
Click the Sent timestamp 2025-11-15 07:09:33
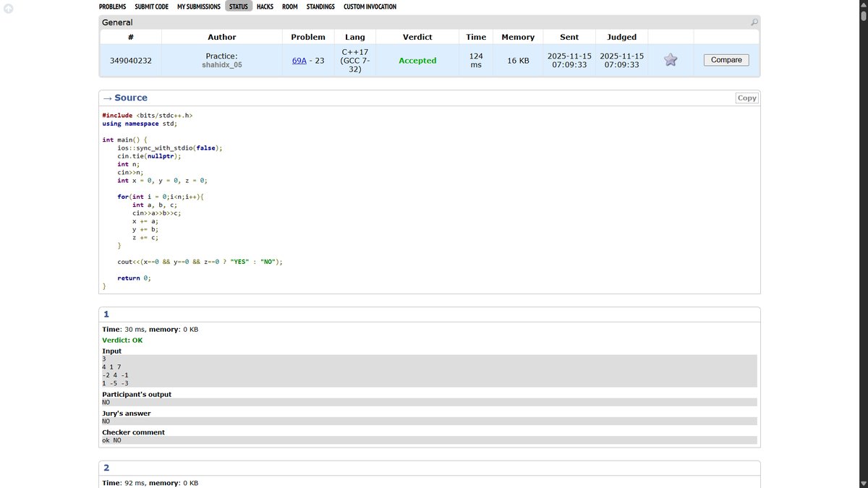(569, 61)
